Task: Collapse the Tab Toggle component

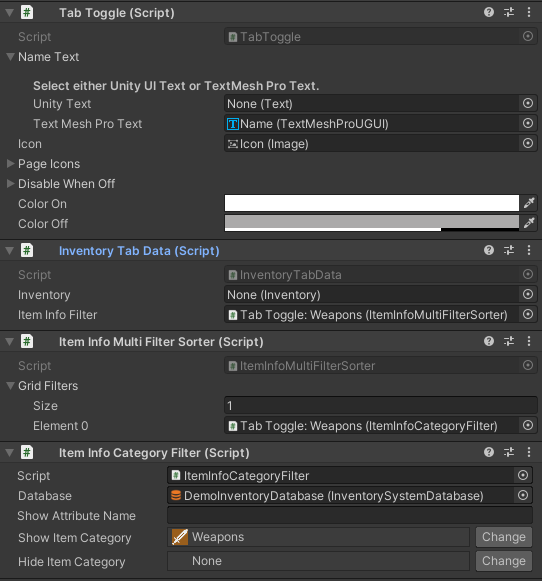Action: pyautogui.click(x=10, y=13)
